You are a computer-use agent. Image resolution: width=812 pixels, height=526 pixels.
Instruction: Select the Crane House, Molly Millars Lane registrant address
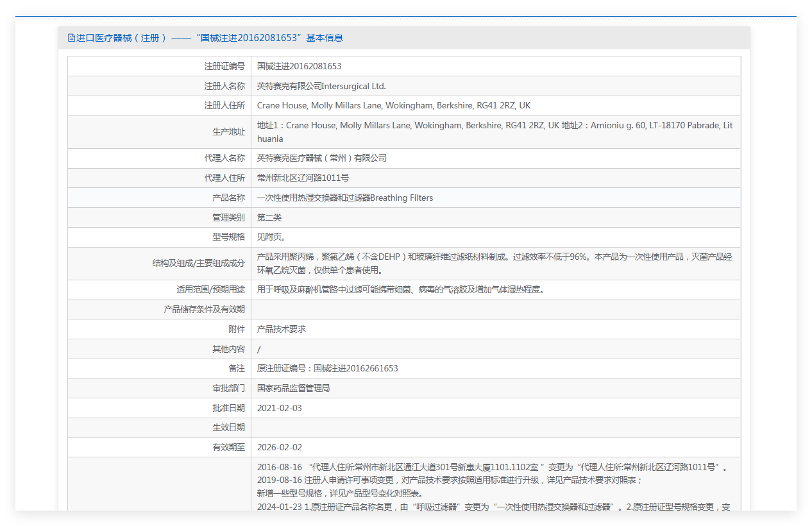tap(394, 106)
